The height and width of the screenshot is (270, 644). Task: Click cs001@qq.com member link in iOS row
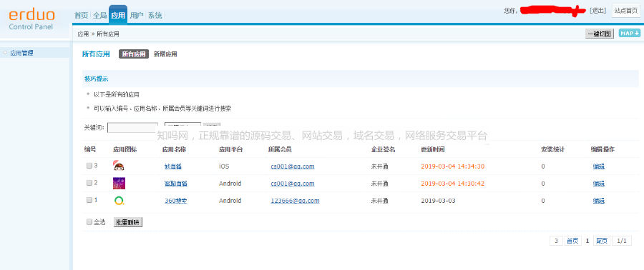(293, 166)
